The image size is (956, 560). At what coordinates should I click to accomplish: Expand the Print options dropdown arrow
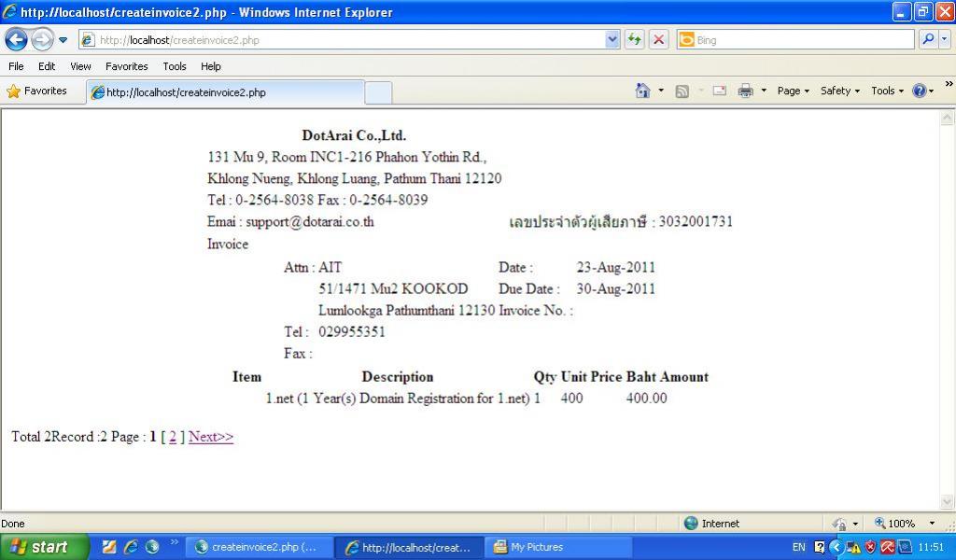pos(764,91)
